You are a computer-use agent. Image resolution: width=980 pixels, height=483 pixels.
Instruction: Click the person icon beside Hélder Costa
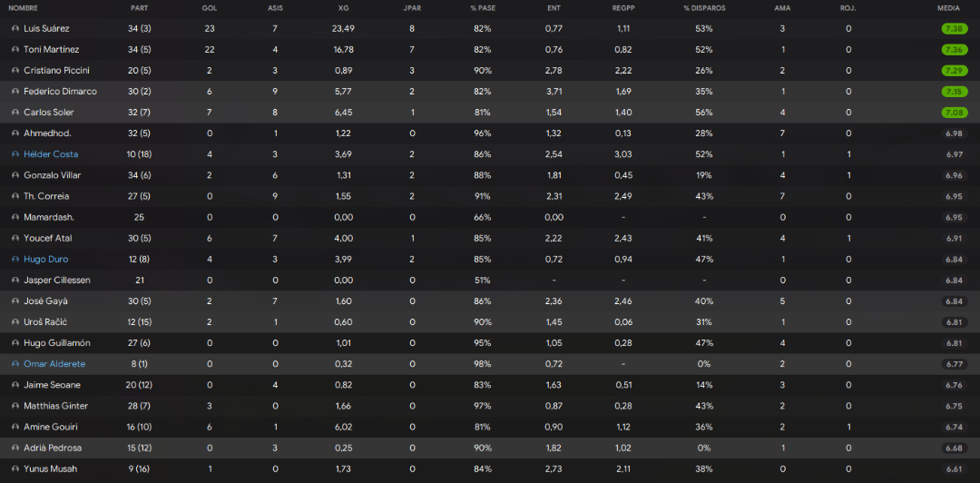click(15, 154)
